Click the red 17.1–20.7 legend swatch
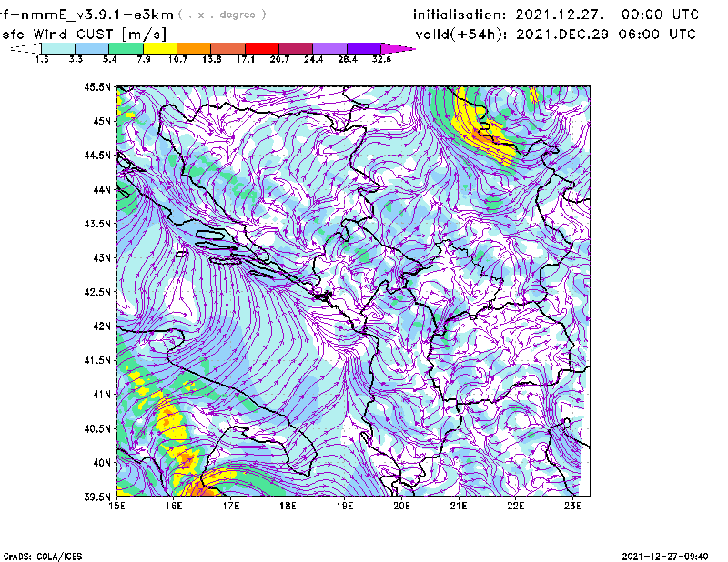Viewport: 728px width, 562px height. [262, 48]
